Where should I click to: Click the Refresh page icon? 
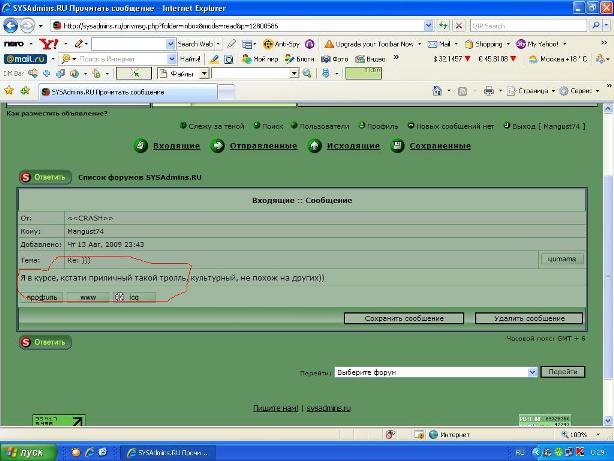tap(443, 26)
